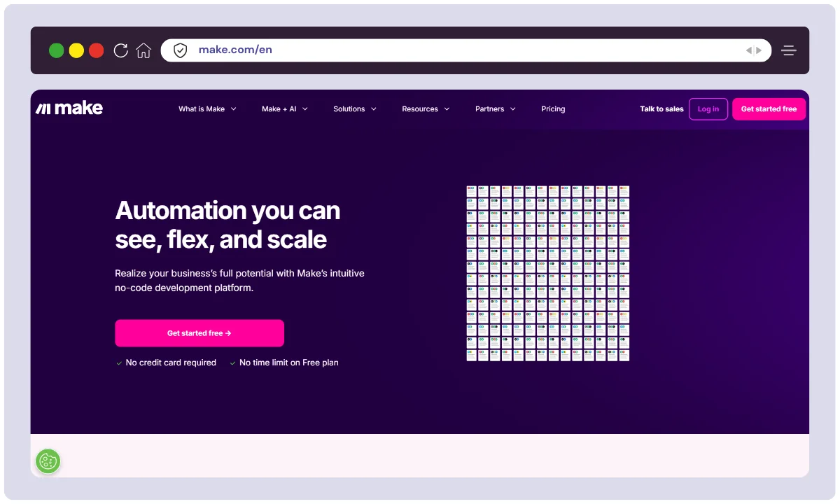The width and height of the screenshot is (840, 504).
Task: Expand the Resources dropdown menu
Action: 426,109
